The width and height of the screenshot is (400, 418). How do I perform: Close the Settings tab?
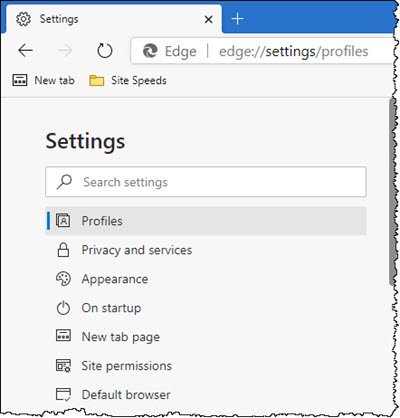[209, 20]
